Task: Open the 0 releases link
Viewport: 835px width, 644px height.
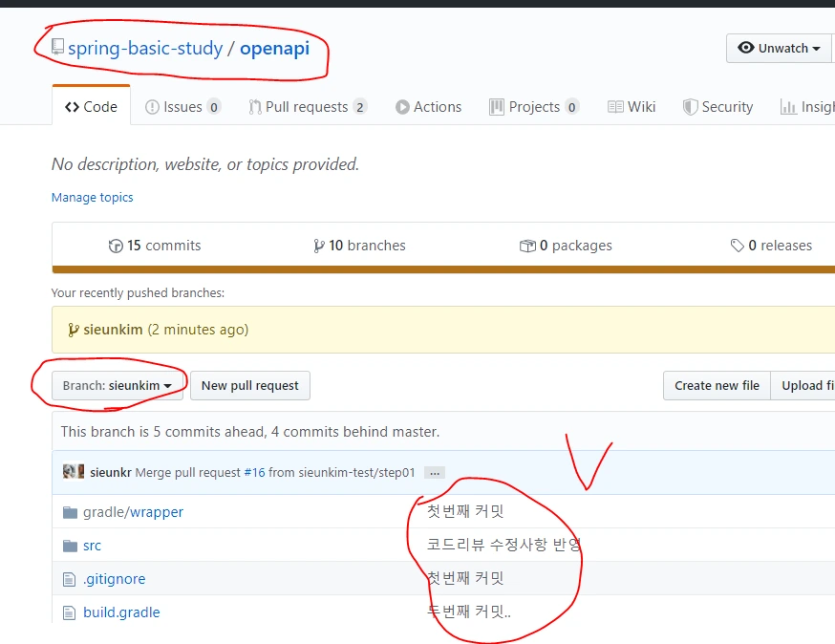Action: tap(771, 246)
